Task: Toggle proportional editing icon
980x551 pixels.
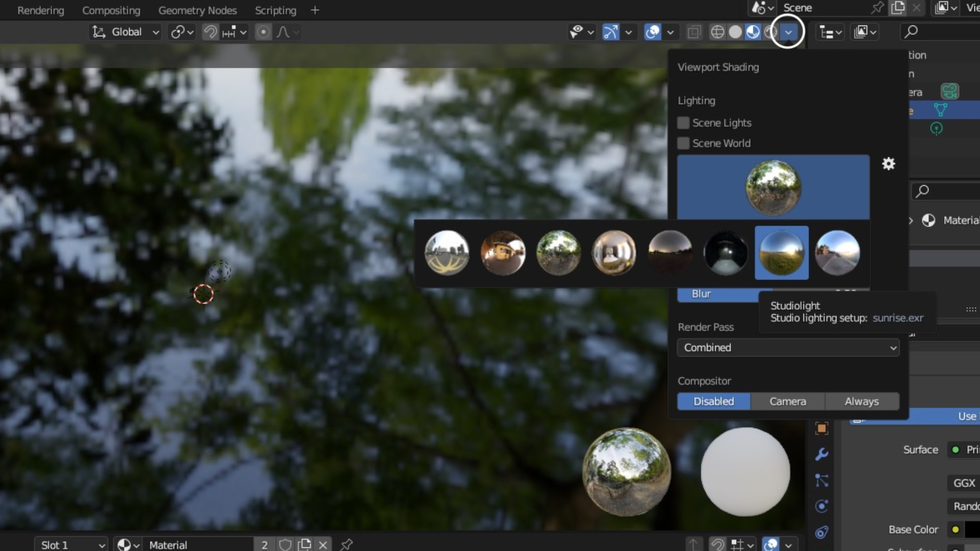Action: tap(263, 32)
